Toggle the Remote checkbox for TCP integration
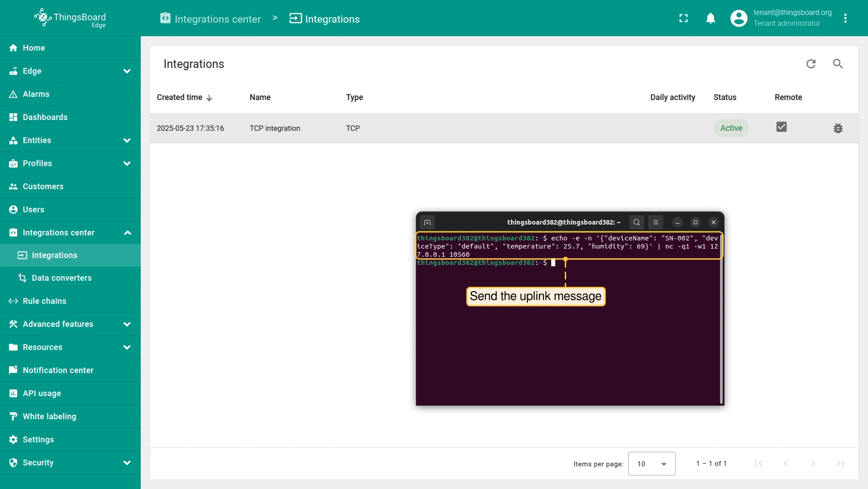Image resolution: width=868 pixels, height=489 pixels. tap(781, 127)
